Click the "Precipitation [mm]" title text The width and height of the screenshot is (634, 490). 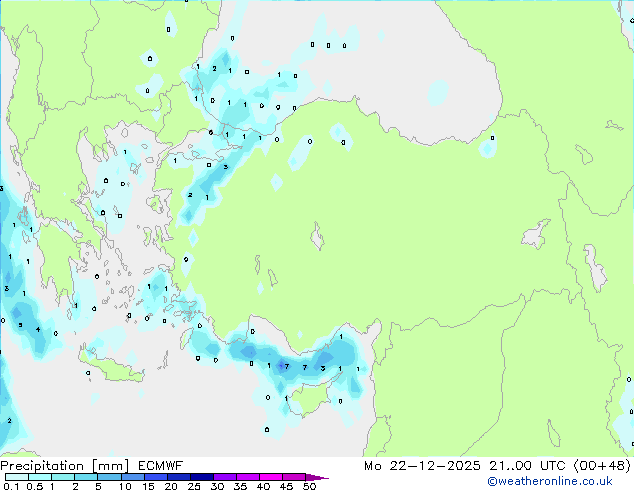(x=65, y=466)
